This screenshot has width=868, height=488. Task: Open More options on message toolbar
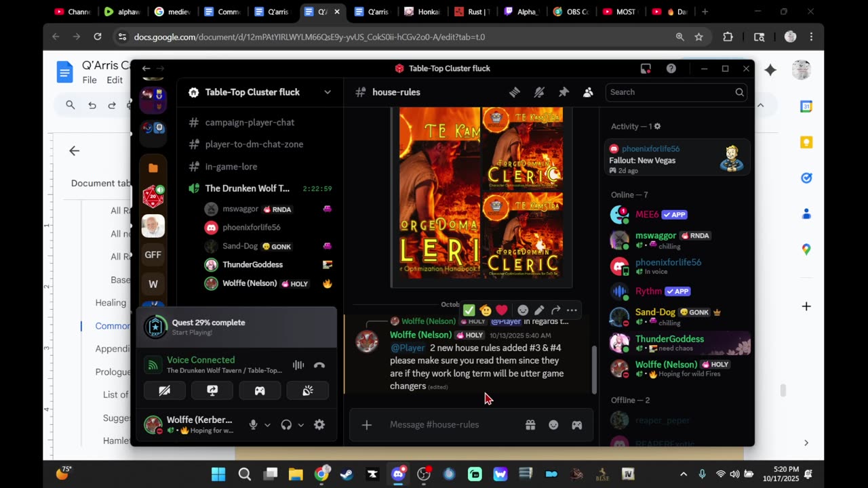[x=572, y=310]
